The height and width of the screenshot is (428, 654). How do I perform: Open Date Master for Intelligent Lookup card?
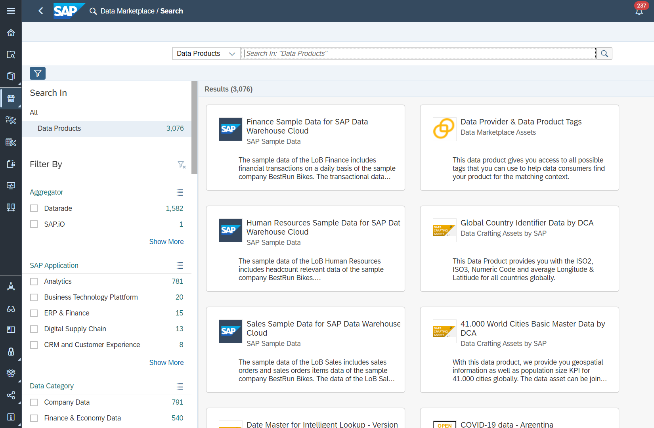coord(306,418)
